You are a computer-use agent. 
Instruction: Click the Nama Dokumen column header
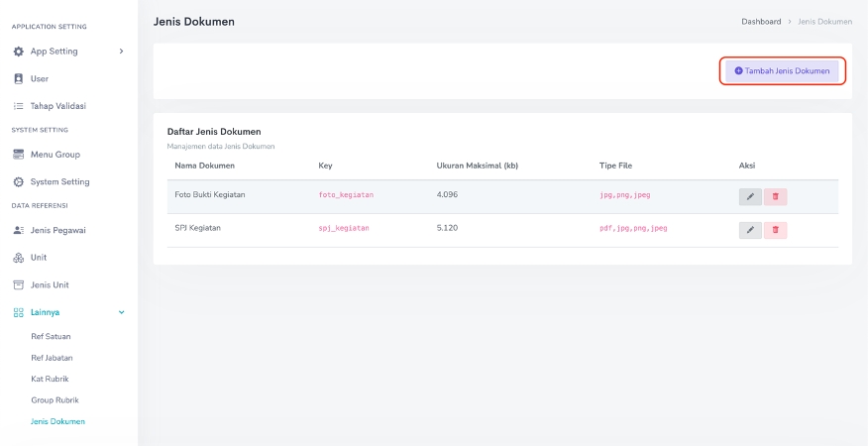pyautogui.click(x=204, y=166)
